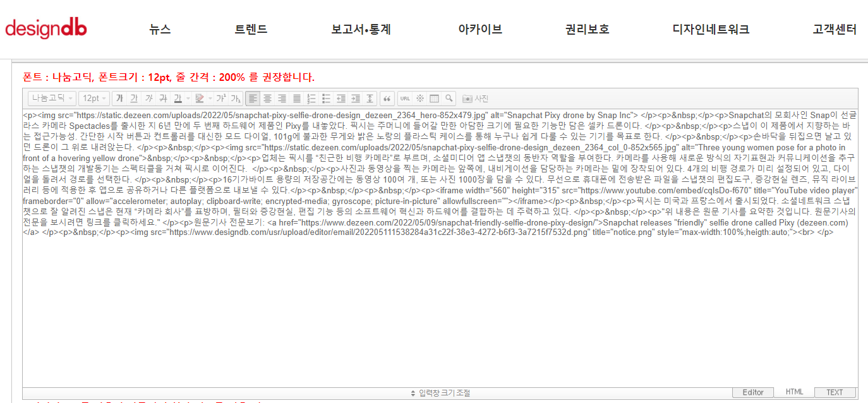
Task: Open the 아카이브 menu
Action: (479, 29)
